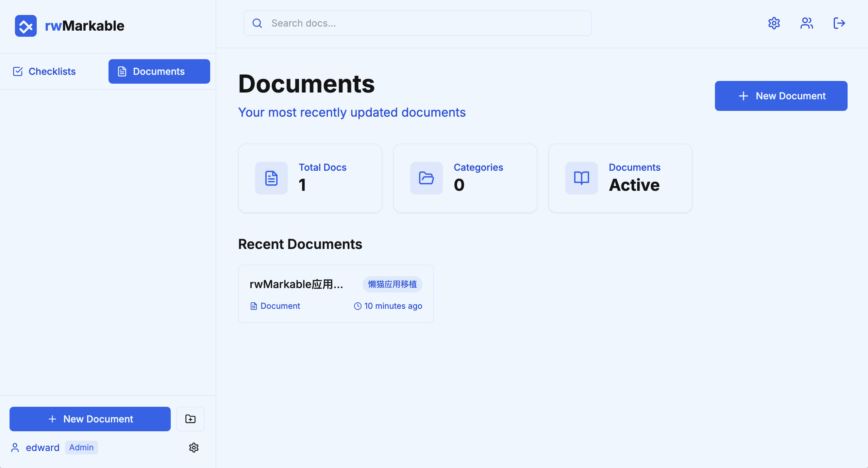
Task: Click the 懒猫应用移植 category tag
Action: 393,284
